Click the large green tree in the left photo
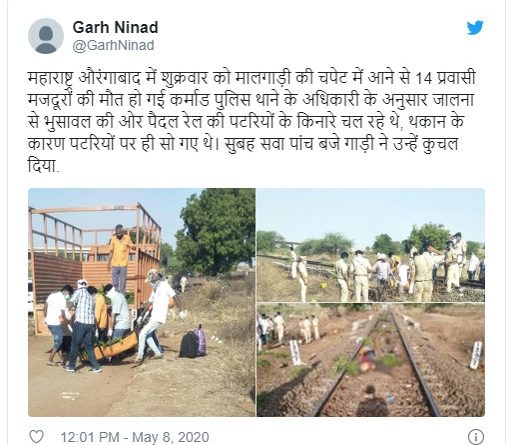The width and height of the screenshot is (511, 445). click(x=215, y=232)
